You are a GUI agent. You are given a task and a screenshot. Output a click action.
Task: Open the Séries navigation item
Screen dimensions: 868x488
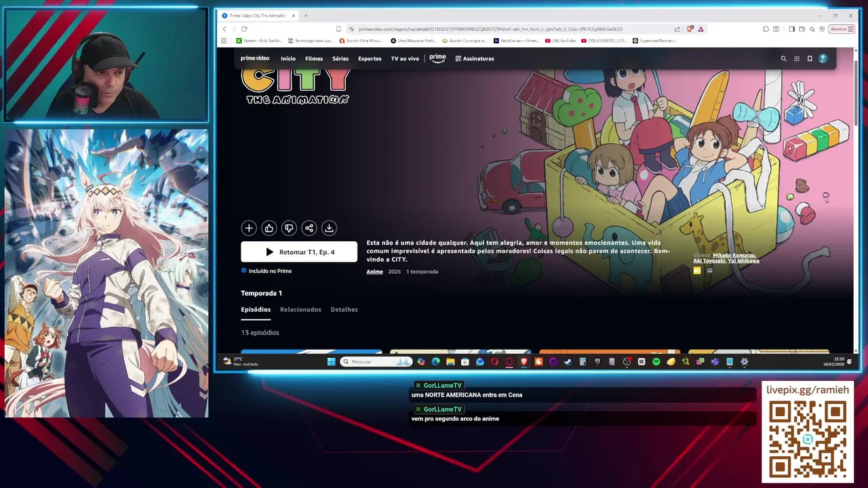[x=340, y=59]
